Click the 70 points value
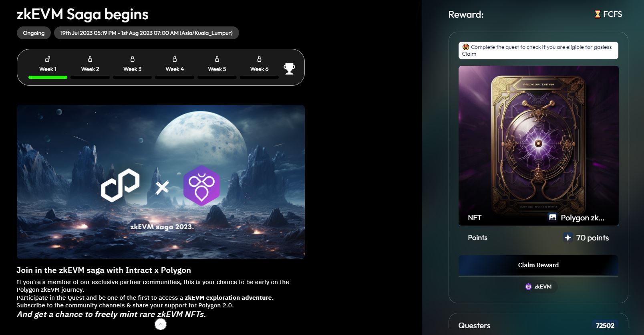Image resolution: width=644 pixels, height=335 pixels. (592, 238)
